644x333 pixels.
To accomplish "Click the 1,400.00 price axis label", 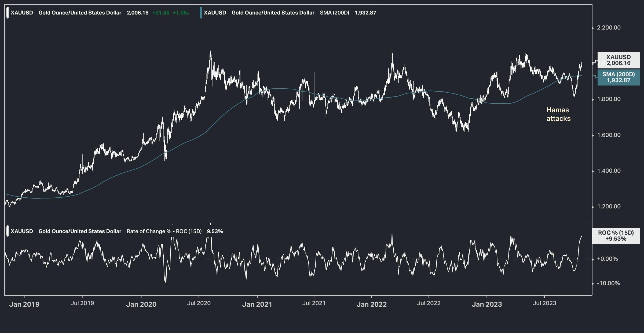I will click(609, 171).
